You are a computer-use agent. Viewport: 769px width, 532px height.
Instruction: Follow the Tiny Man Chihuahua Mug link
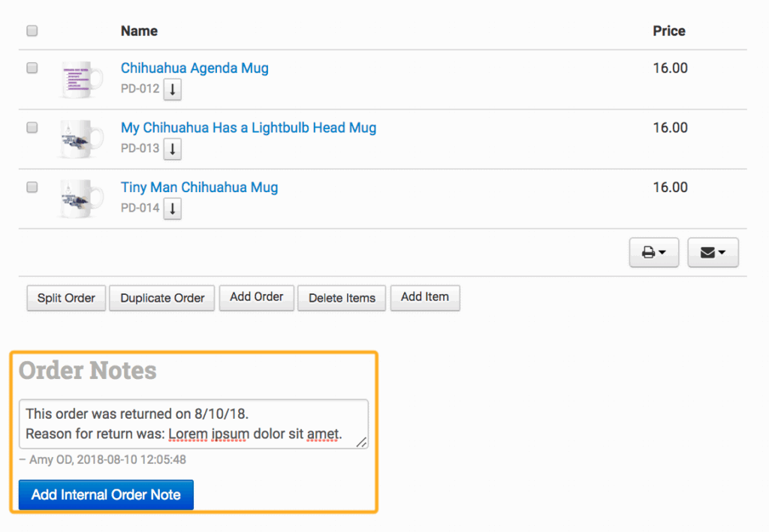pos(199,187)
